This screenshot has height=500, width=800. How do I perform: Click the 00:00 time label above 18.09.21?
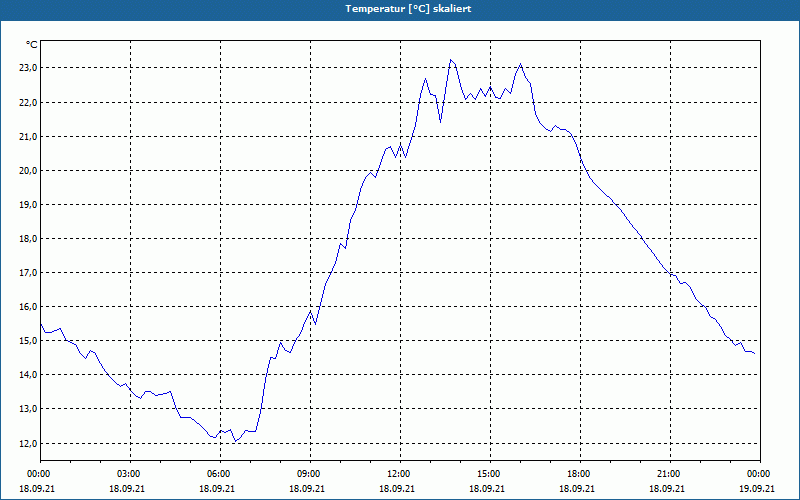coord(38,474)
